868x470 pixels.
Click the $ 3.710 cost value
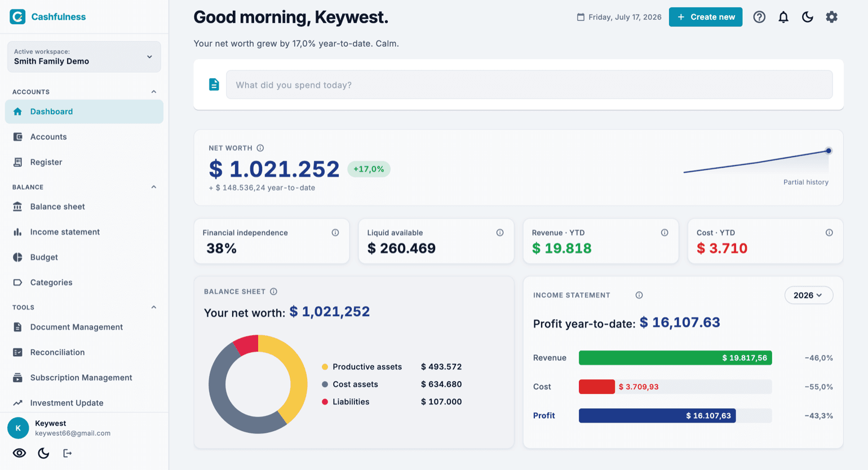pos(722,249)
